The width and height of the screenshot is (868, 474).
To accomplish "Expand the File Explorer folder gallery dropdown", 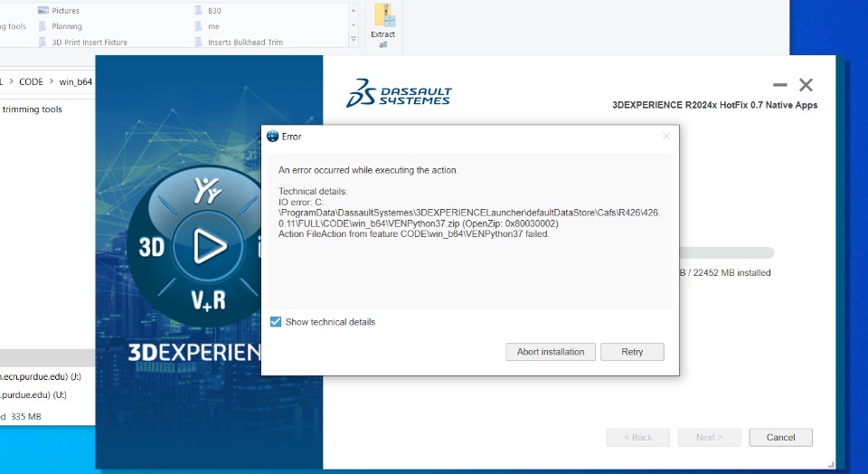I will click(354, 39).
